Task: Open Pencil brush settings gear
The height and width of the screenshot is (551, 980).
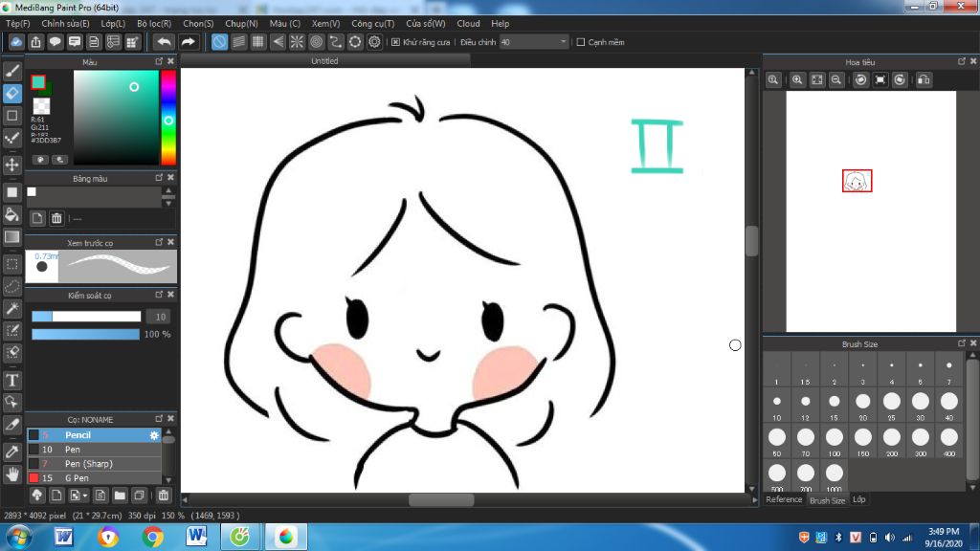Action: coord(154,435)
